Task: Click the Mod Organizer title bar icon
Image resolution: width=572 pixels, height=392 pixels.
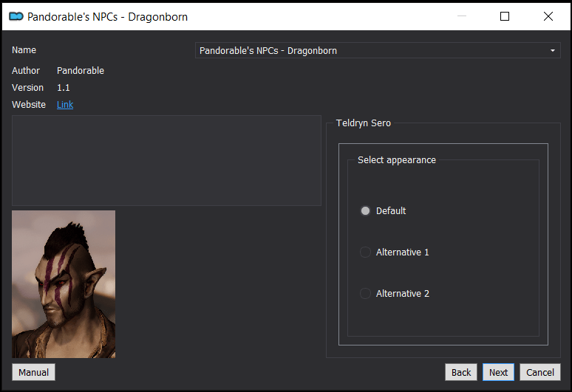Action: (16, 16)
